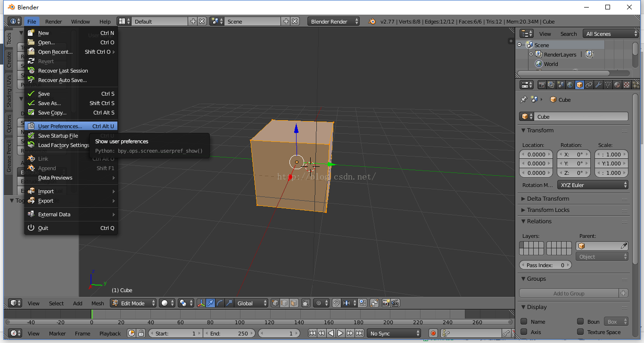Play the animation in reverse
The width and height of the screenshot is (644, 343).
[331, 333]
